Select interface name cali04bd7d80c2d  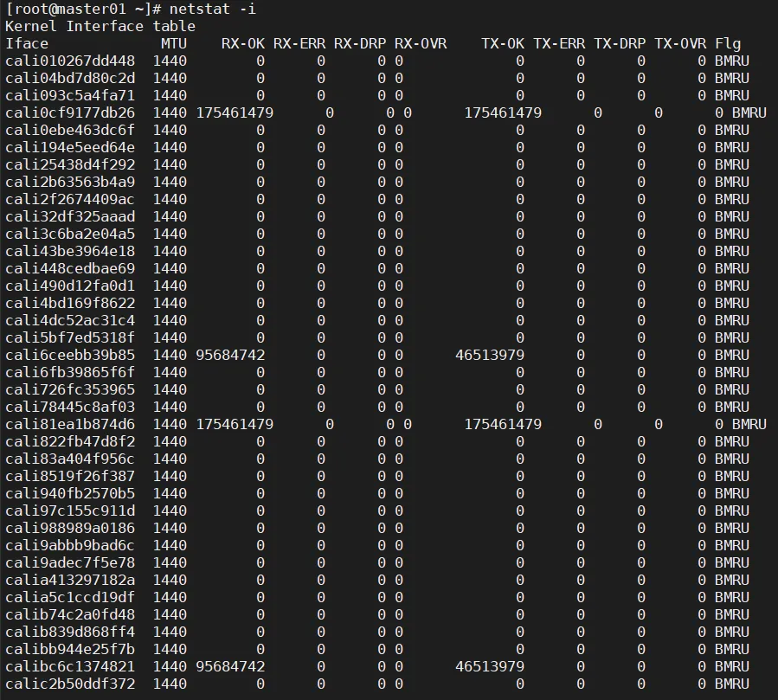point(70,79)
